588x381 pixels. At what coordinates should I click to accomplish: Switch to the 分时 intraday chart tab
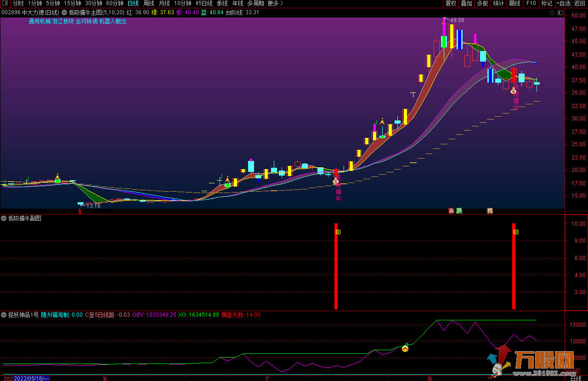coord(18,3)
